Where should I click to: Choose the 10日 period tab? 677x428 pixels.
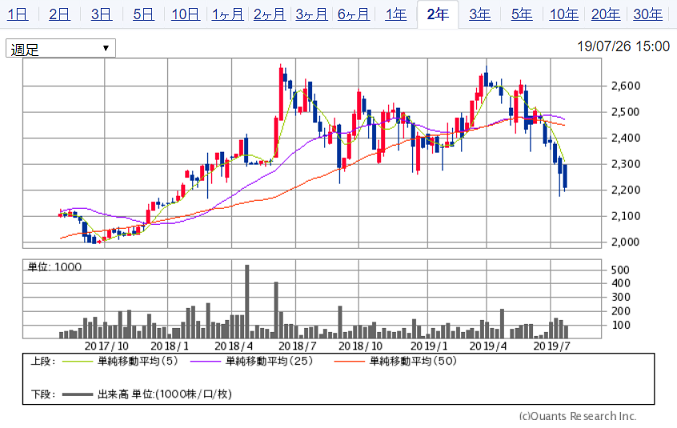click(185, 15)
